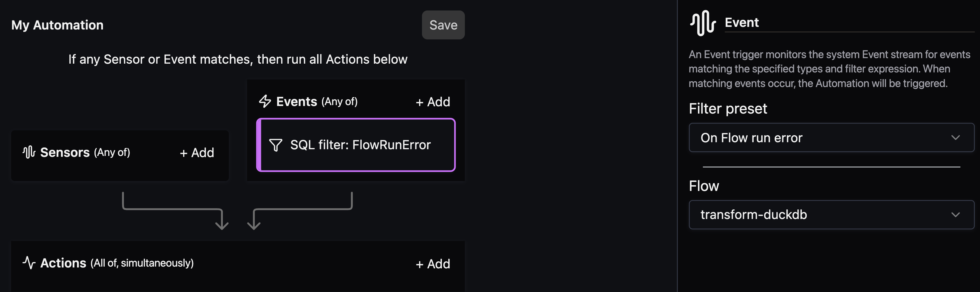Image resolution: width=980 pixels, height=292 pixels.
Task: Click the Save button
Action: [443, 25]
